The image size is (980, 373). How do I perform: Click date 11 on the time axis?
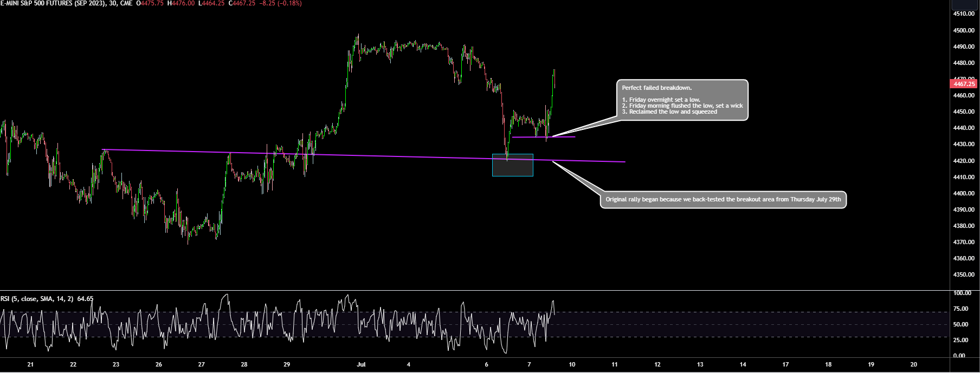(x=615, y=364)
